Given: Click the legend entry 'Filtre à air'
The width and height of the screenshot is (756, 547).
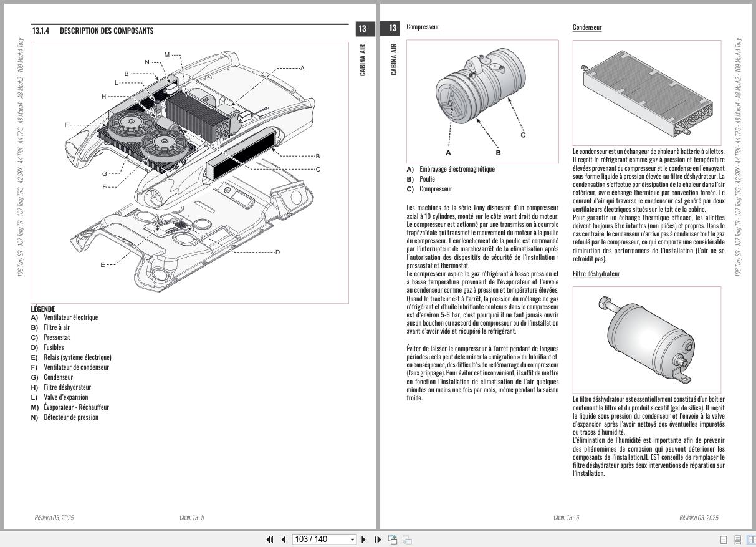Looking at the screenshot, I should [57, 327].
